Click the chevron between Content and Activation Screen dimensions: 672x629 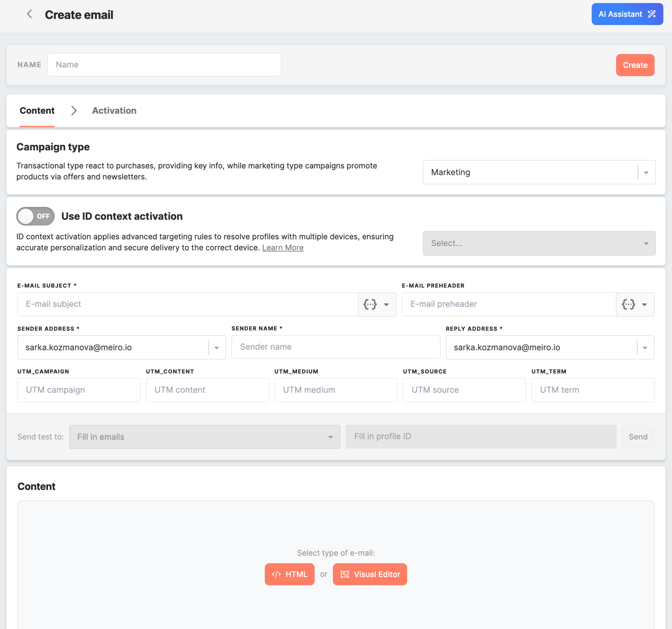(74, 111)
